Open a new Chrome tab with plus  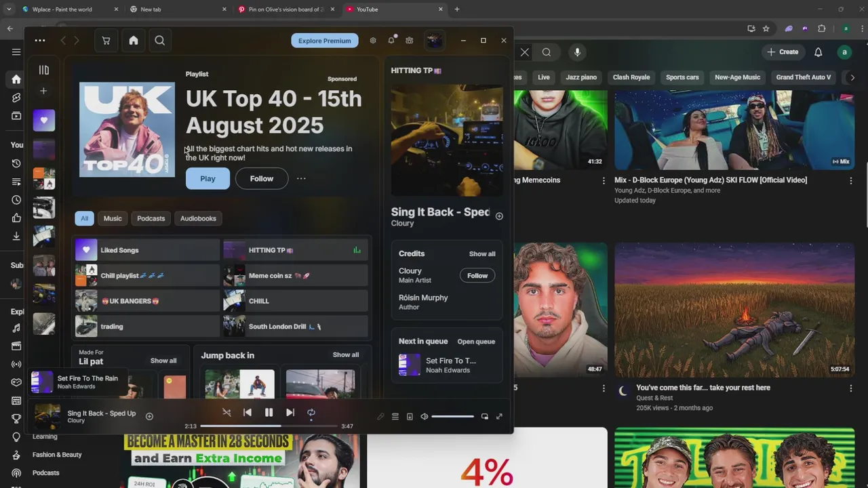pyautogui.click(x=457, y=9)
